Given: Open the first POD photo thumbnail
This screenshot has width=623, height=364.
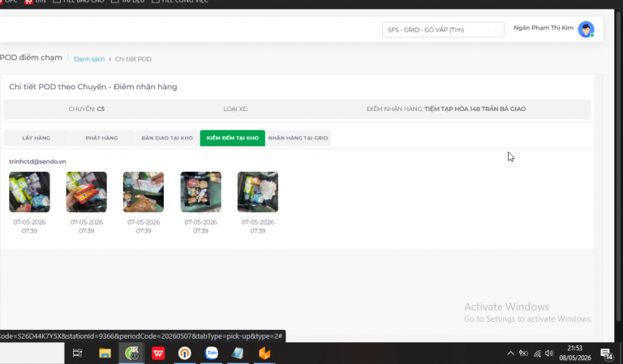Looking at the screenshot, I should [x=29, y=191].
